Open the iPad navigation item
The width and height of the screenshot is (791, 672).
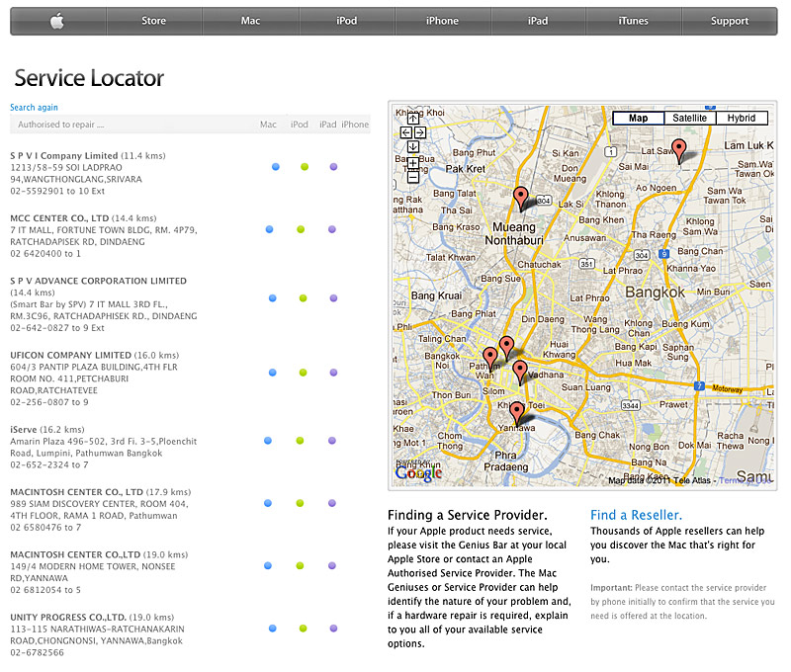pos(538,21)
